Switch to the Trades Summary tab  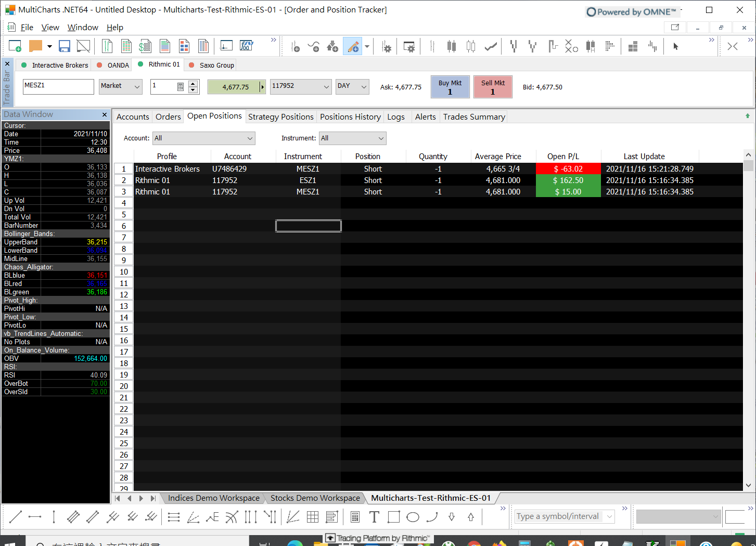(474, 117)
